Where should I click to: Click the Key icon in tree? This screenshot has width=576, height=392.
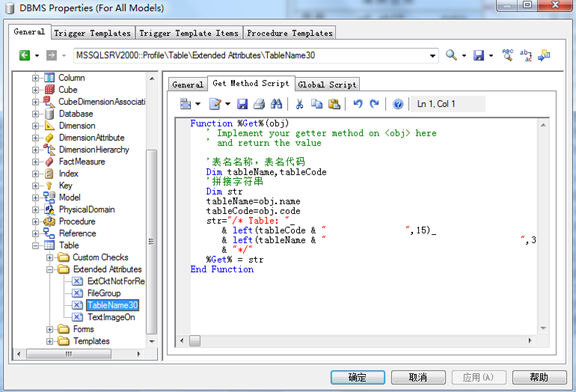coord(49,186)
